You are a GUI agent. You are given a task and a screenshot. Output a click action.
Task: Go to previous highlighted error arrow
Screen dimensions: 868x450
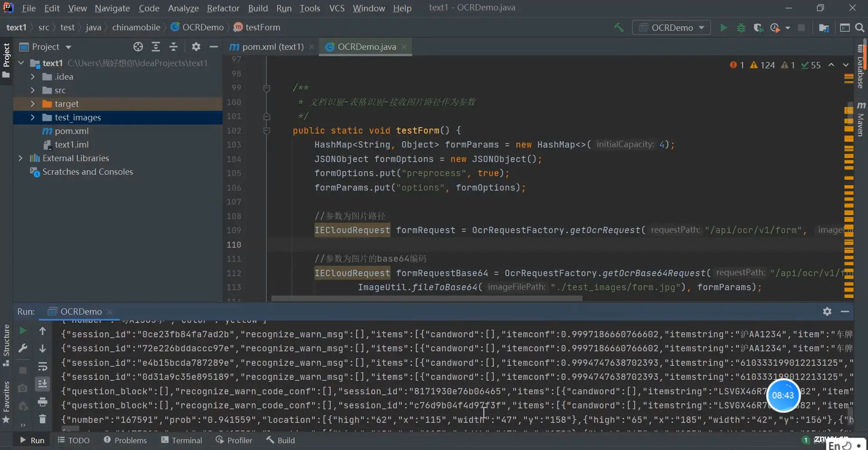[831, 65]
